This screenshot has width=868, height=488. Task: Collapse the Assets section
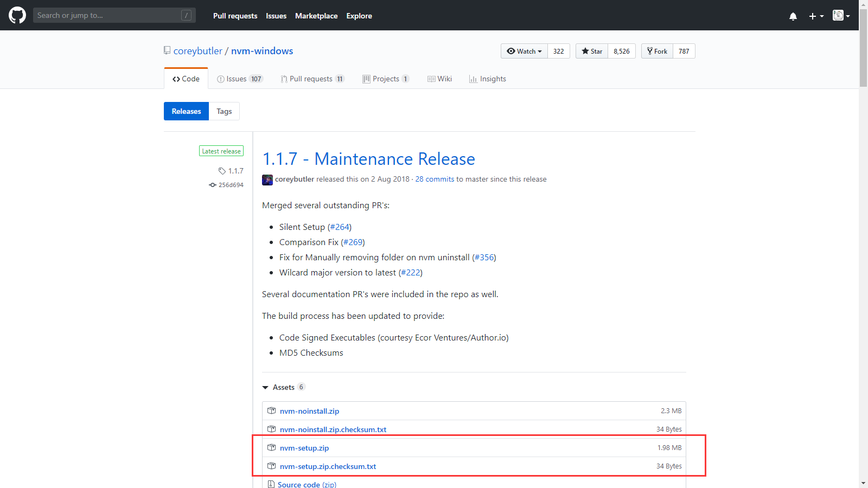coord(283,387)
